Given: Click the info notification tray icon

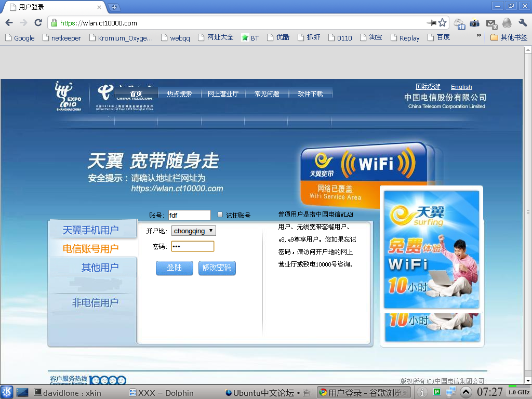Looking at the screenshot, I should (x=422, y=393).
